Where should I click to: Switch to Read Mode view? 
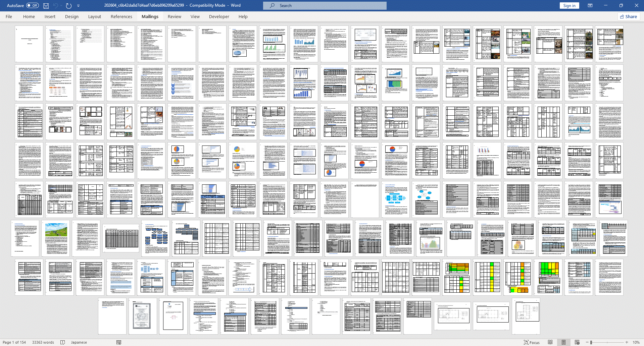coord(550,342)
